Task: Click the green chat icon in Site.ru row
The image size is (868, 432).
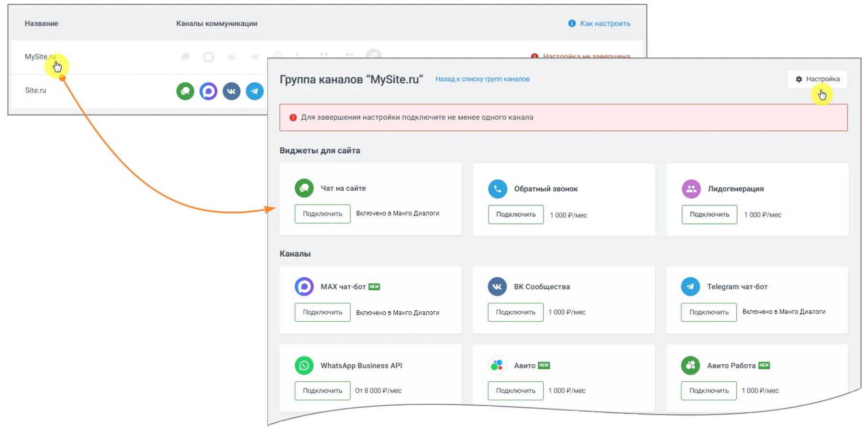Action: point(185,91)
